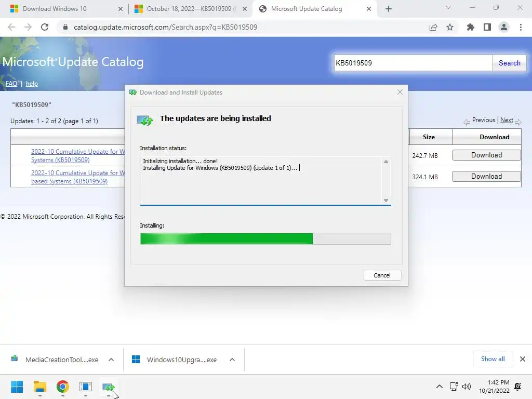Bookmark this page with the star icon
532x399 pixels.
pyautogui.click(x=450, y=27)
